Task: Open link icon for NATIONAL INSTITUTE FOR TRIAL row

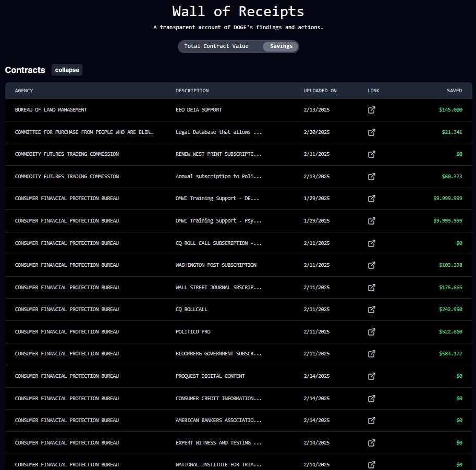Action: point(372,464)
